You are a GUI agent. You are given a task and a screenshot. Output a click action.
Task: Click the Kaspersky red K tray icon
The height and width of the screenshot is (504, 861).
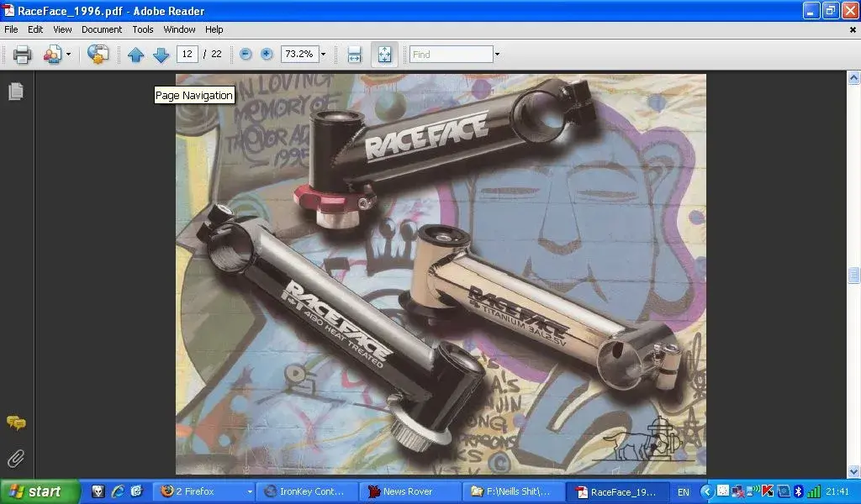coord(767,491)
